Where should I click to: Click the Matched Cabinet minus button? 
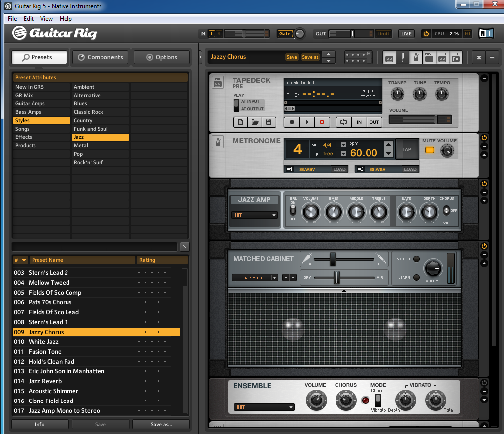[286, 277]
